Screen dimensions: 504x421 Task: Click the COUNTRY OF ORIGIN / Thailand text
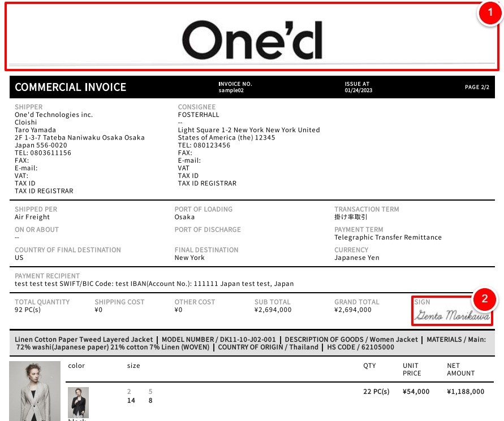(x=268, y=347)
